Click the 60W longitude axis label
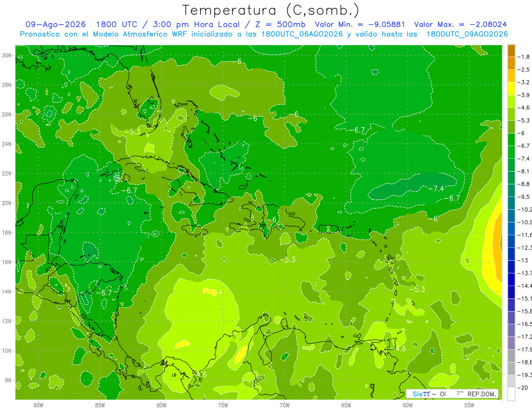The height and width of the screenshot is (411, 532). pos(408,405)
